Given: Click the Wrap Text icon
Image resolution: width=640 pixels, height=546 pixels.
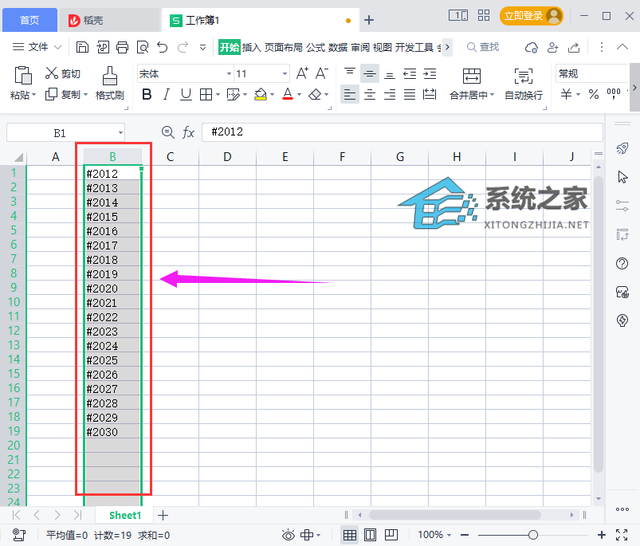Looking at the screenshot, I should coord(523,76).
